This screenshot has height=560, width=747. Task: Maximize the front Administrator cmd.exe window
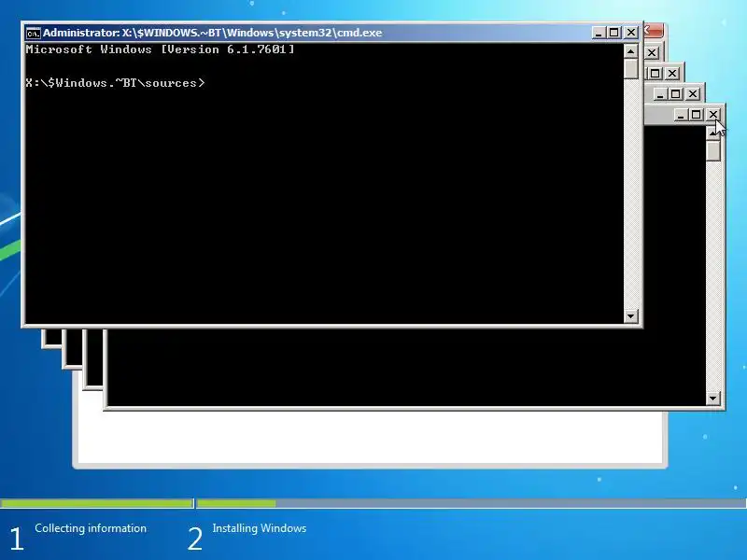614,33
